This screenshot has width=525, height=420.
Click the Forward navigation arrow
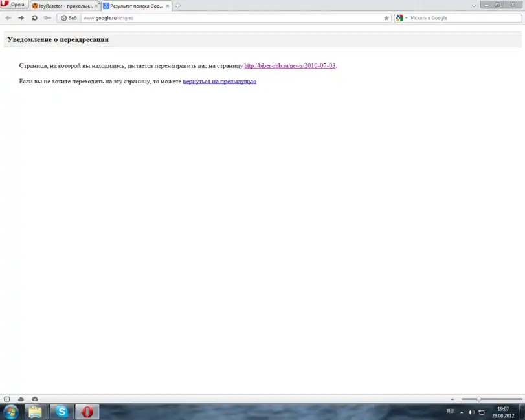pos(21,18)
